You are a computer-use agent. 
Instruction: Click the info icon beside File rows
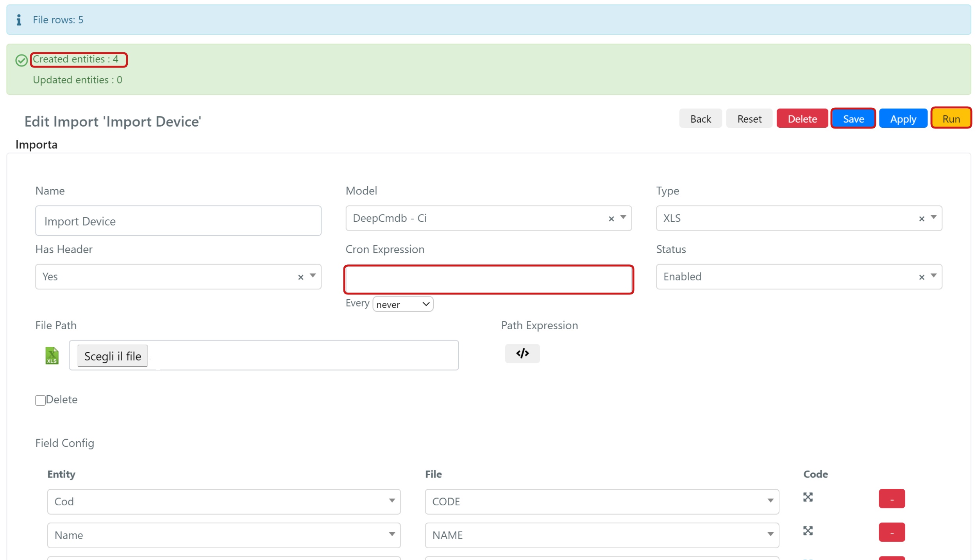pos(18,20)
